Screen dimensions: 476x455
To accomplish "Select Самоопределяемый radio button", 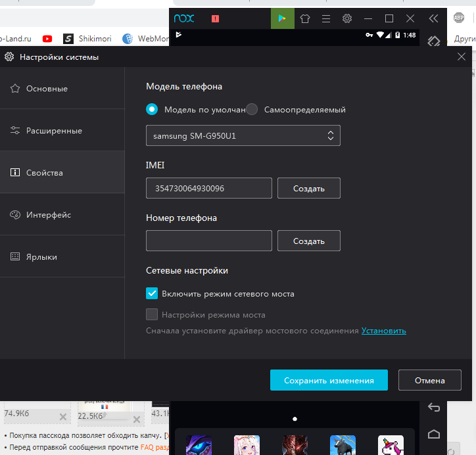I will tap(252, 109).
